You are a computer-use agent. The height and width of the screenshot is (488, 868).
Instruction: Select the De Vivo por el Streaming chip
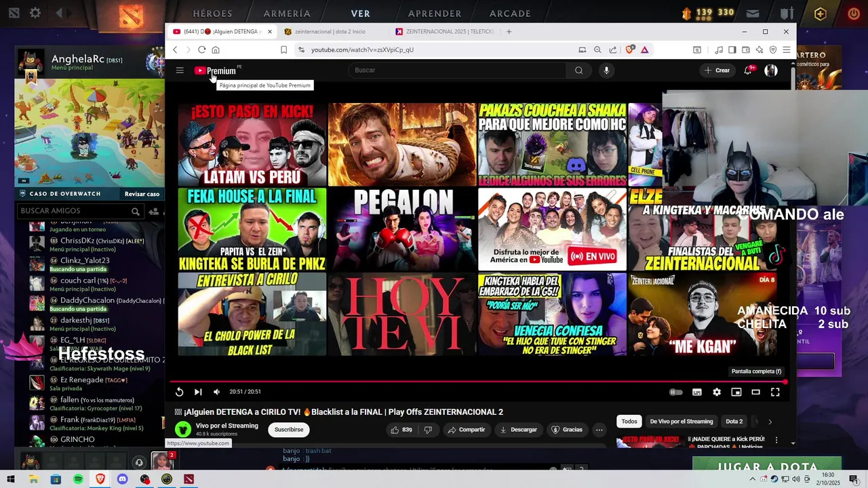pos(682,422)
